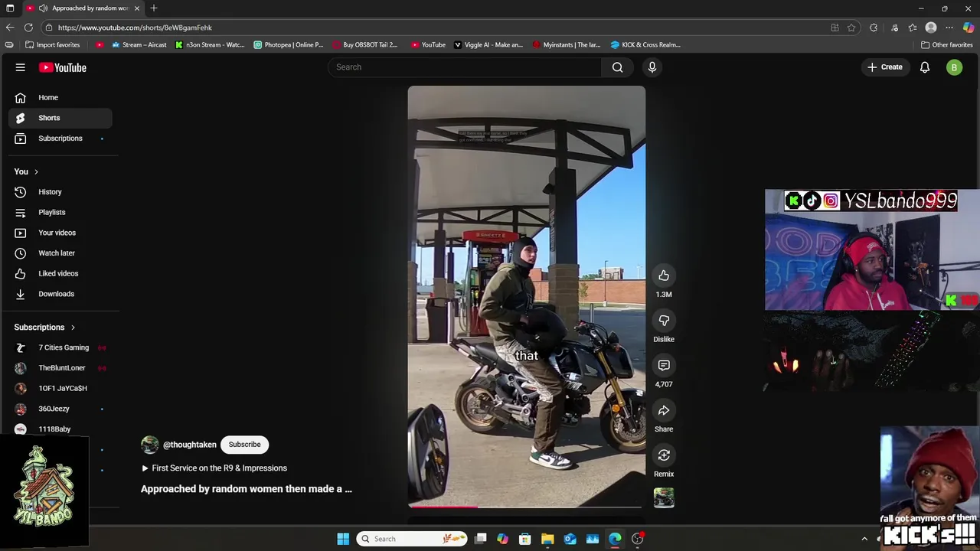Screen dimensions: 980x551
Task: Open Import favorites bookmark
Action: pyautogui.click(x=53, y=45)
